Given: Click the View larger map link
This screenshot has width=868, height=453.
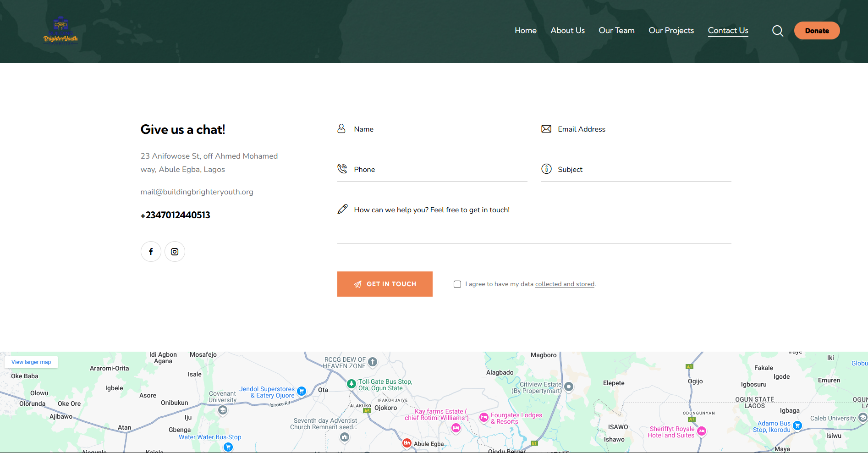Looking at the screenshot, I should pos(31,362).
